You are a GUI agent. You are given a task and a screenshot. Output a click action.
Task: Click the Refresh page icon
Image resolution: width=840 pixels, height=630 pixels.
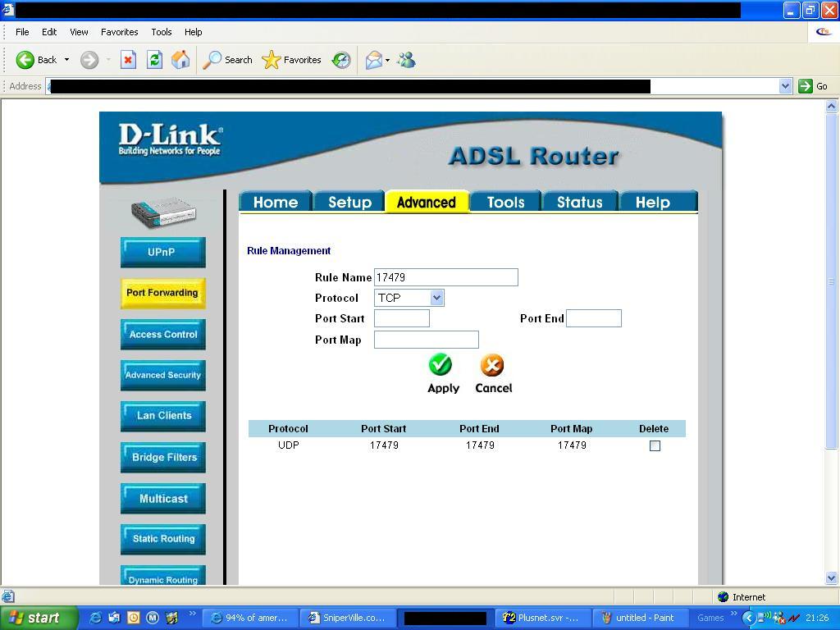[x=154, y=60]
